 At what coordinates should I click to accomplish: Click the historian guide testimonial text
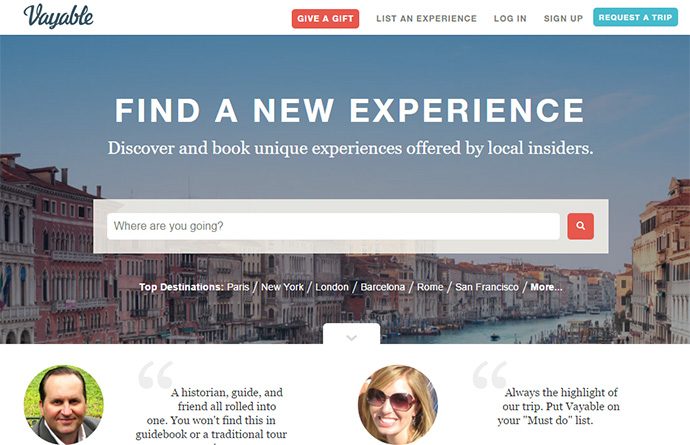pyautogui.click(x=211, y=414)
